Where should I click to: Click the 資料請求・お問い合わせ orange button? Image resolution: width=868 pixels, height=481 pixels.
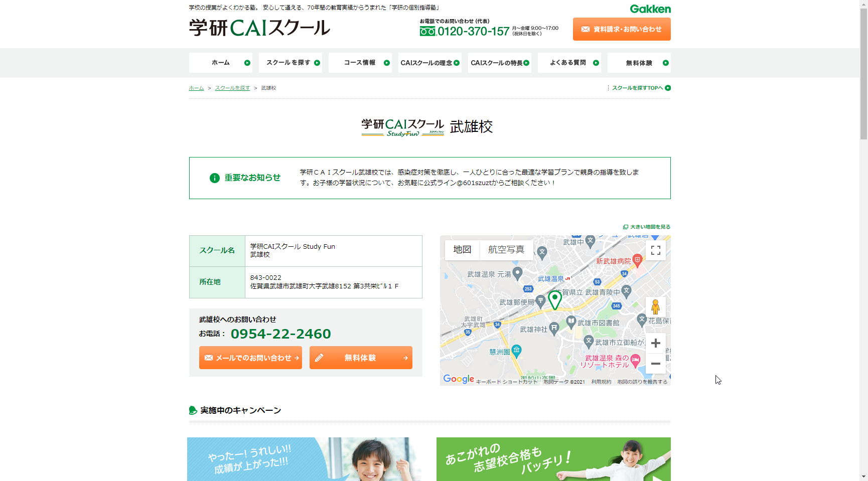pyautogui.click(x=622, y=29)
